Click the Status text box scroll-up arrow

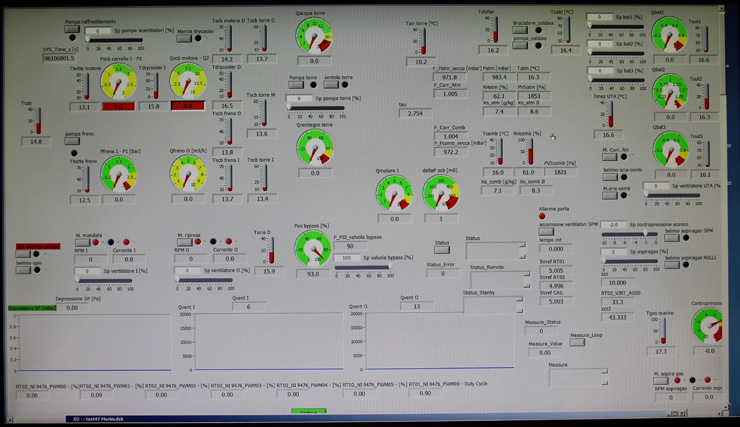(x=522, y=245)
